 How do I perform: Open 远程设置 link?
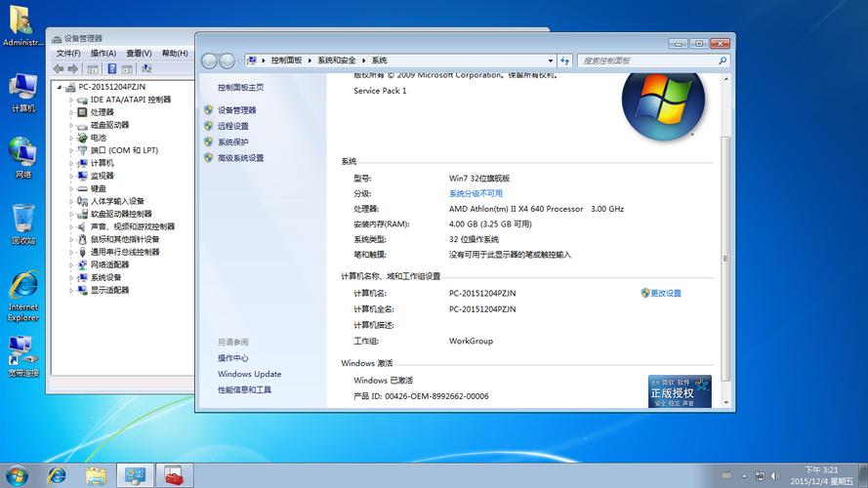[x=233, y=126]
